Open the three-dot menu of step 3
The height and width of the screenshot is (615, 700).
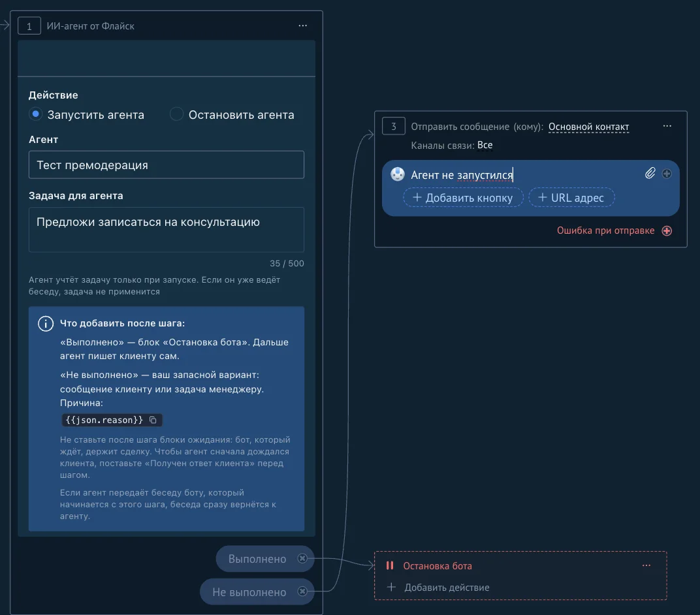[667, 126]
